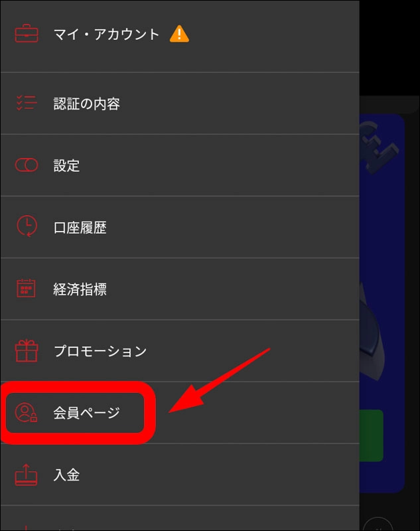The height and width of the screenshot is (531, 420).
Task: Click the user lock member icon
Action: (26, 412)
